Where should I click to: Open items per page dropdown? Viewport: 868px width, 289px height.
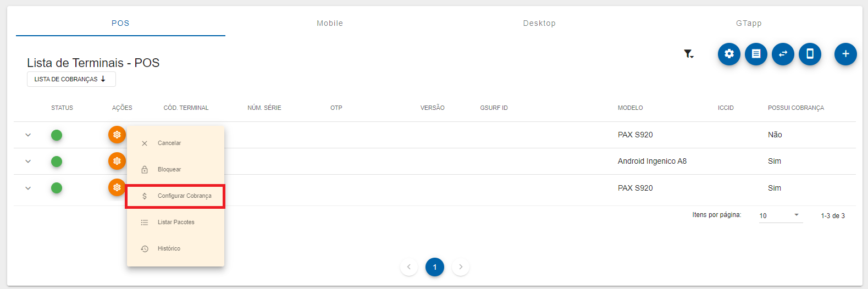[781, 215]
